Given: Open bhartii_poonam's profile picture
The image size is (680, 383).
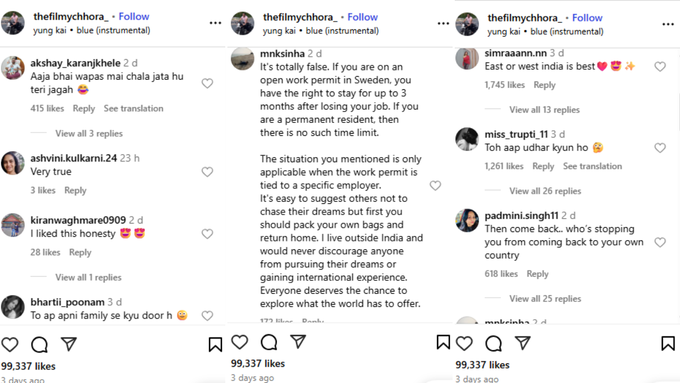Looking at the screenshot, I should 13,307.
